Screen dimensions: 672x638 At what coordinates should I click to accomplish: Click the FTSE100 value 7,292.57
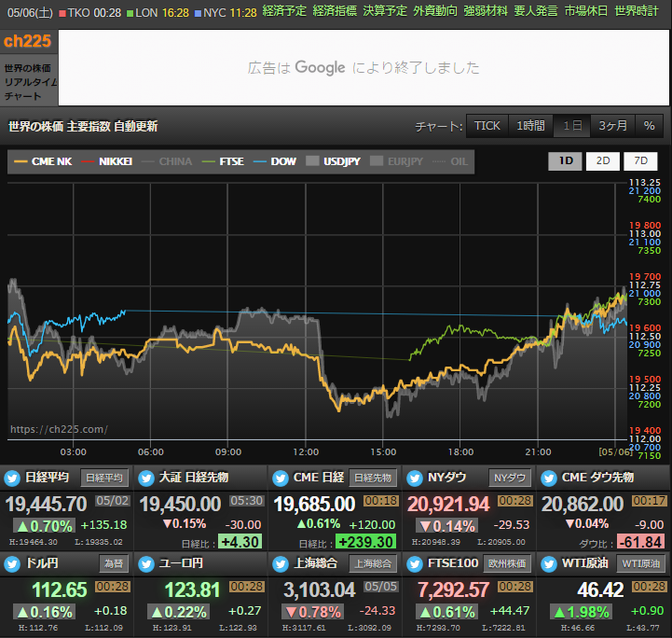pyautogui.click(x=453, y=590)
